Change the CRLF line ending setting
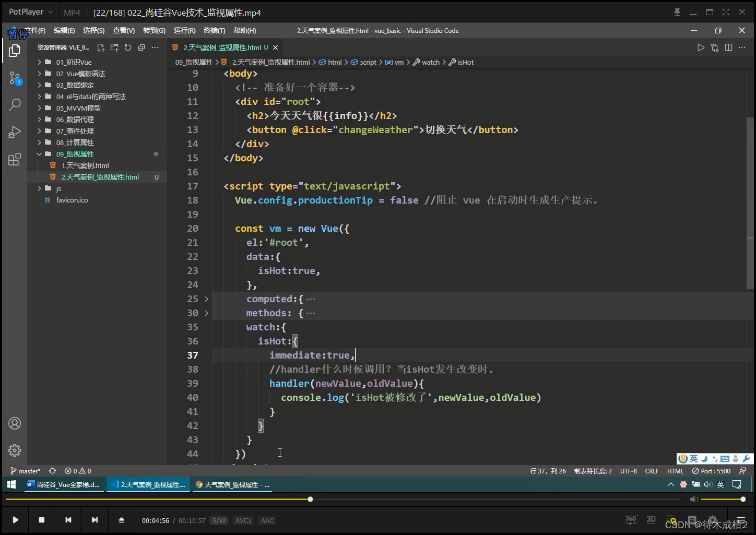 (652, 471)
